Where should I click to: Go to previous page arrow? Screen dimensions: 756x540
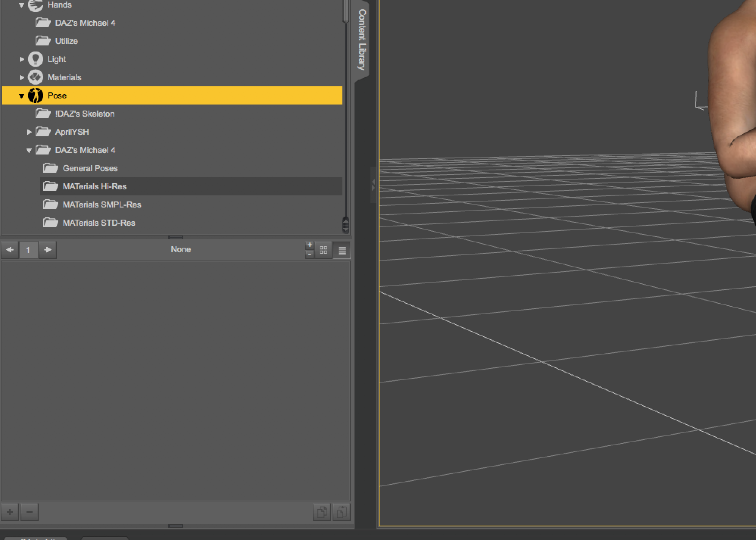(x=10, y=250)
